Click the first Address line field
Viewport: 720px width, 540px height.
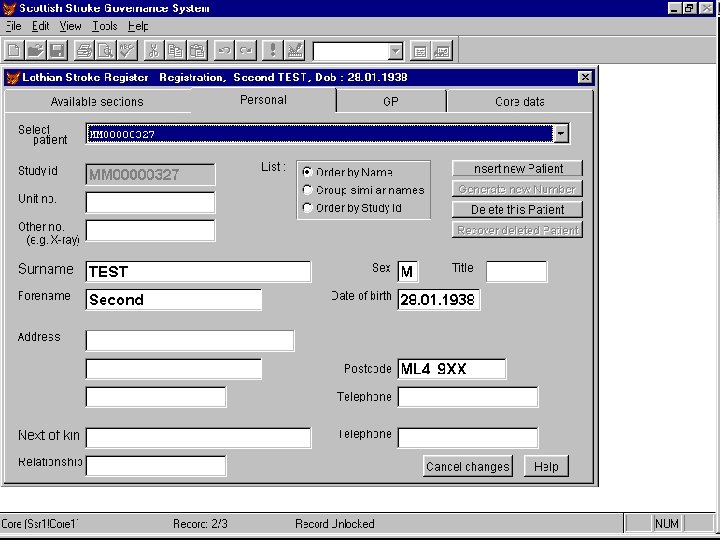tap(190, 341)
